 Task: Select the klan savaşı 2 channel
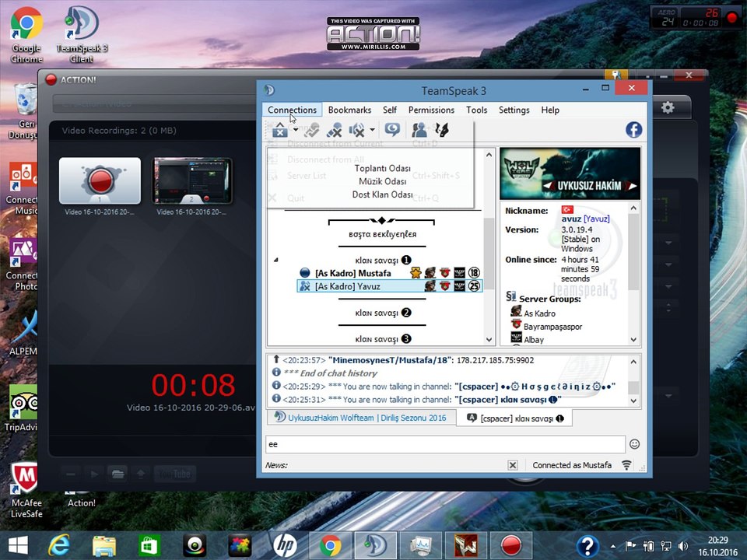[383, 313]
